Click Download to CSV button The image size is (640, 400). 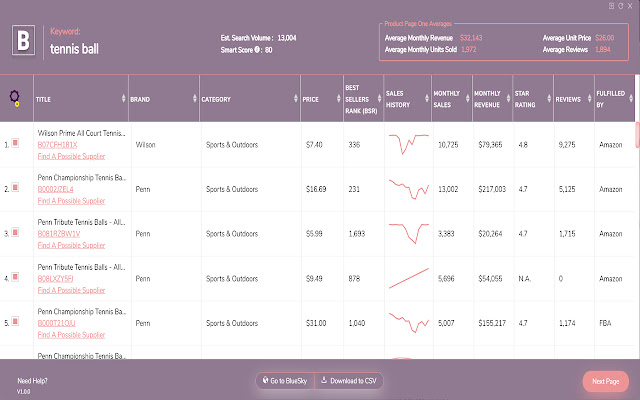click(x=350, y=381)
